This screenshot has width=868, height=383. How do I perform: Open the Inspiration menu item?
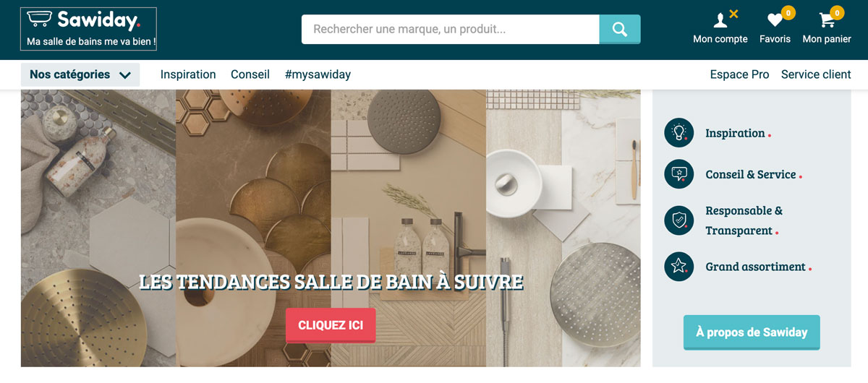188,74
